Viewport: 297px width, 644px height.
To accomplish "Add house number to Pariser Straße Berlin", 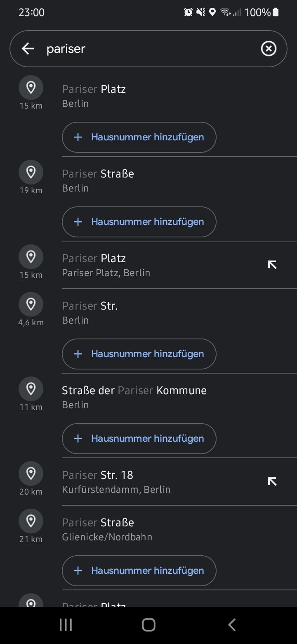I will click(x=139, y=222).
